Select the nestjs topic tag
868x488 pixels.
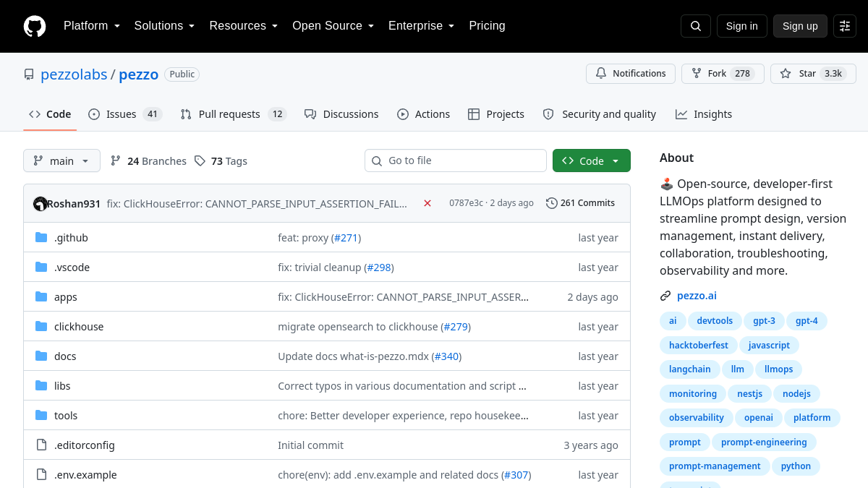[x=749, y=394]
